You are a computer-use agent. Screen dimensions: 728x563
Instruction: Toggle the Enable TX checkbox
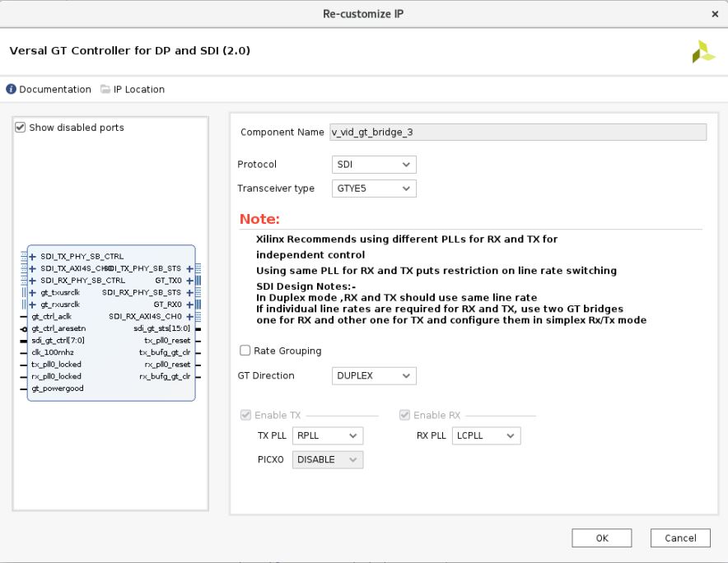(x=245, y=416)
